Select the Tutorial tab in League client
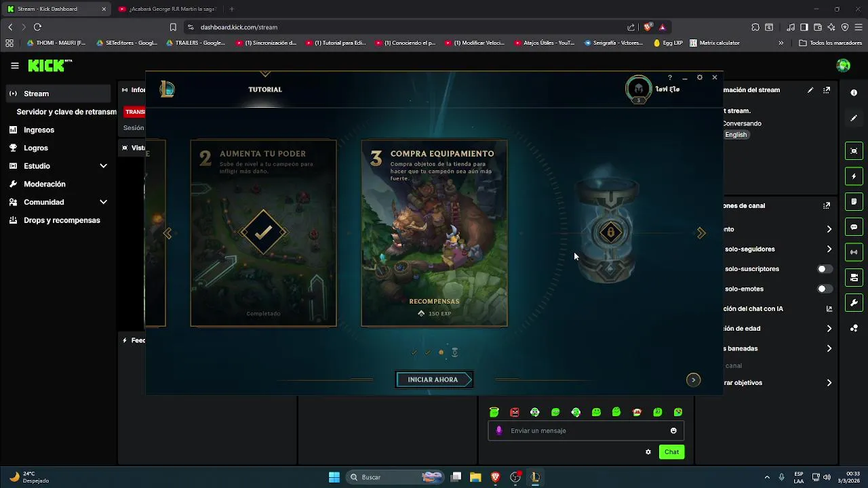 click(265, 89)
